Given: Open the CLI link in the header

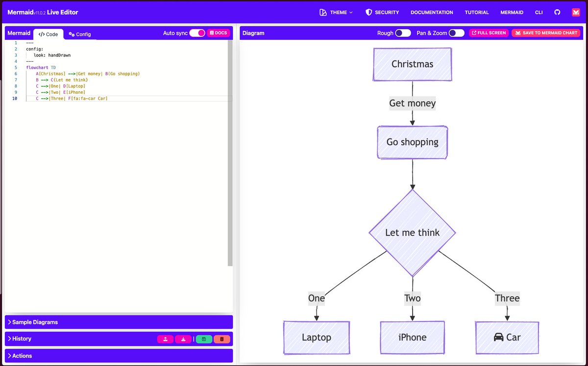Looking at the screenshot, I should coord(539,12).
